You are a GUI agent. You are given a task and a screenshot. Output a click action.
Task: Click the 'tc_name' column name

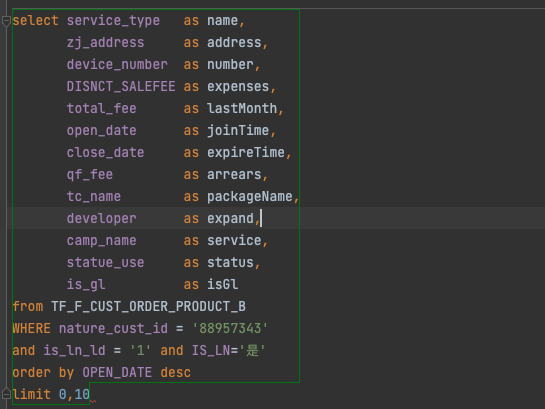coord(94,197)
